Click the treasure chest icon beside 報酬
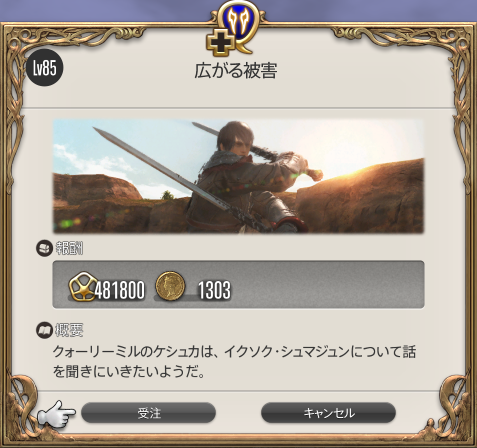The image size is (477, 448). [x=44, y=248]
